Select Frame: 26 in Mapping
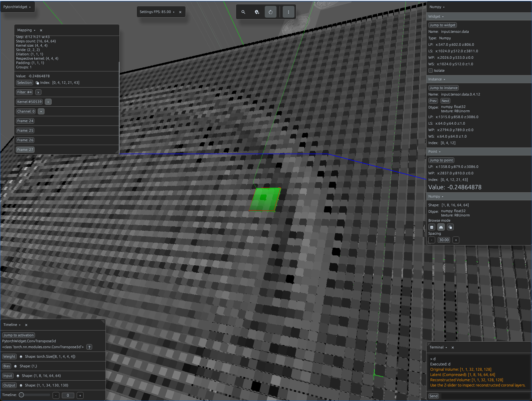 [x=25, y=140]
